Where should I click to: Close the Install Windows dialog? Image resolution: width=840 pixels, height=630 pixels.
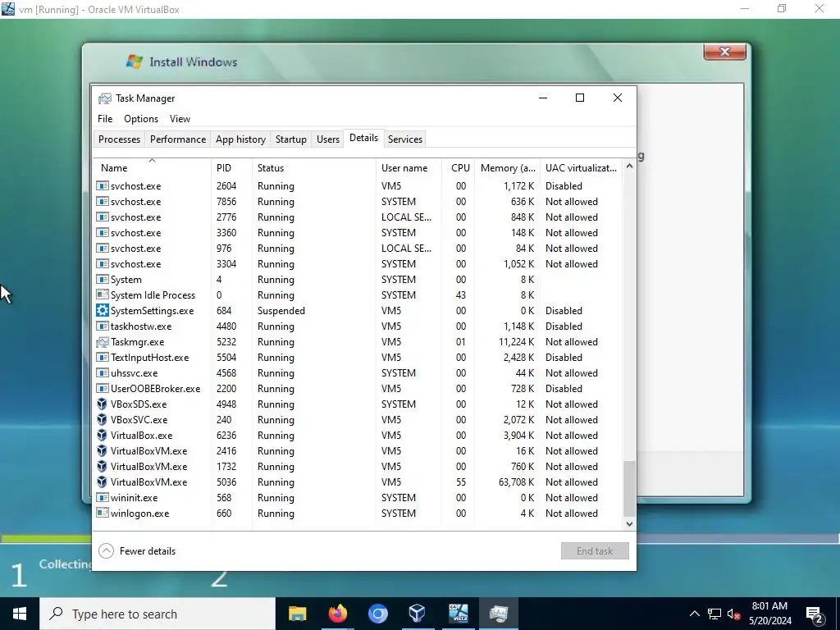point(725,52)
